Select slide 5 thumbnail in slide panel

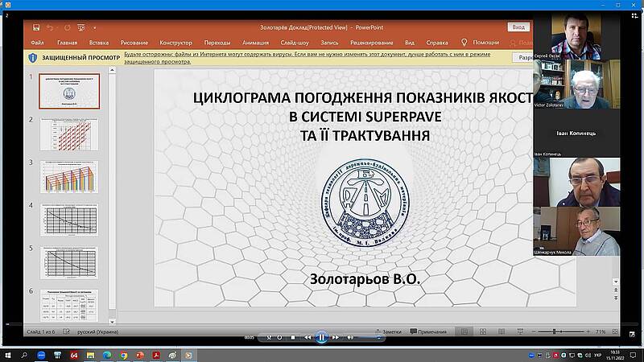tap(68, 262)
